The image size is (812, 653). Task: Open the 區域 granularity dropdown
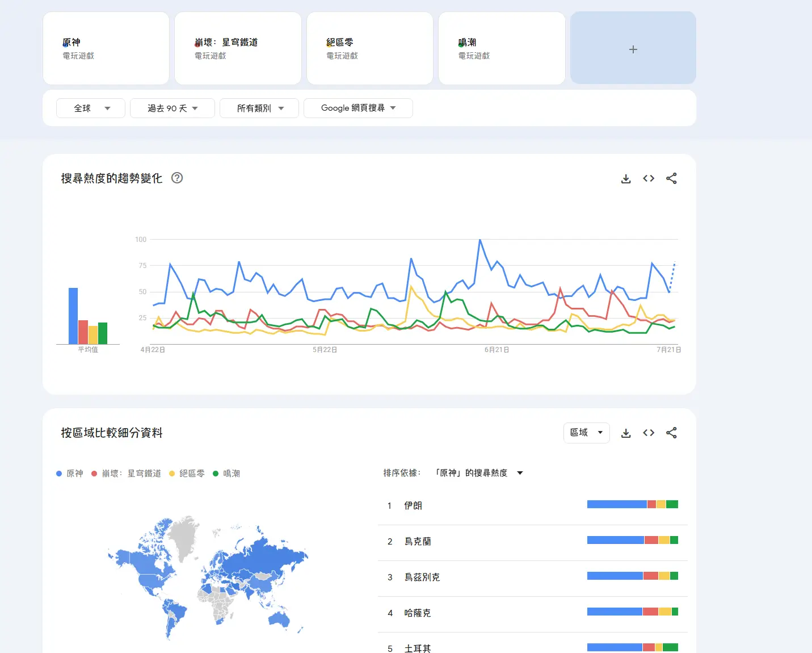coord(587,433)
